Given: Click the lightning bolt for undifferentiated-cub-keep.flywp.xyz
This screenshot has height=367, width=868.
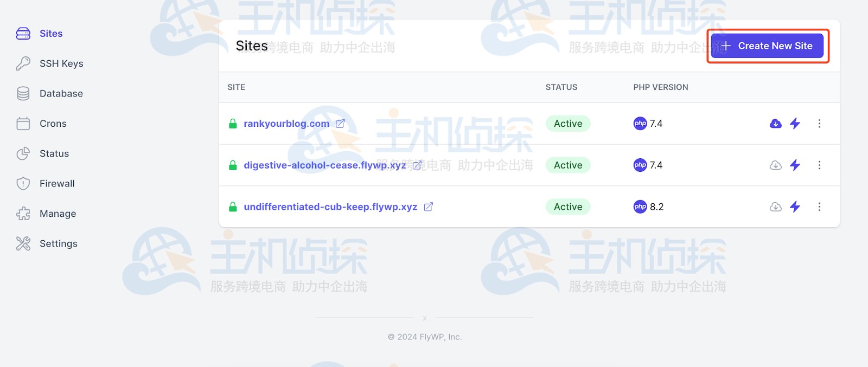Looking at the screenshot, I should [795, 207].
